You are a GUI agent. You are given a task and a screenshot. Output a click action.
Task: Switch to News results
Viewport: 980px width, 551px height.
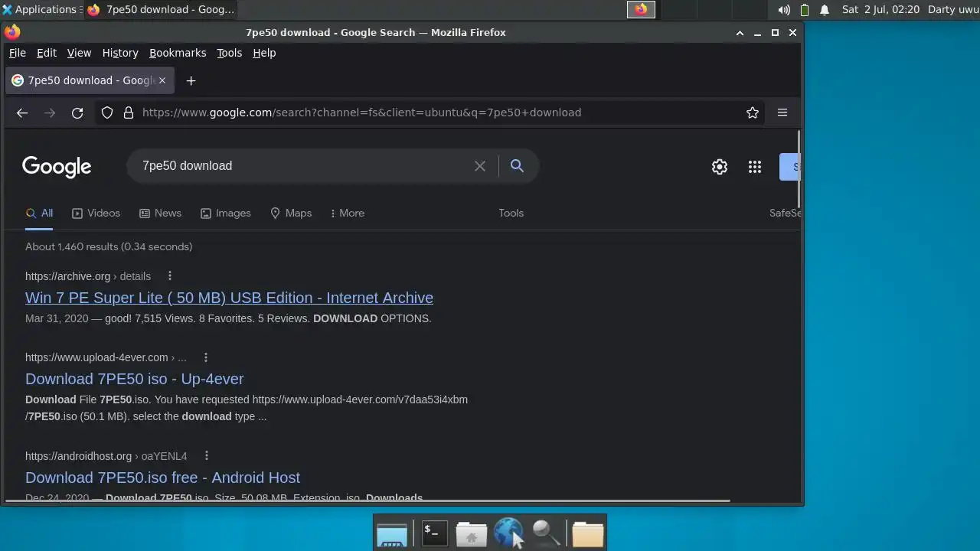coord(160,214)
